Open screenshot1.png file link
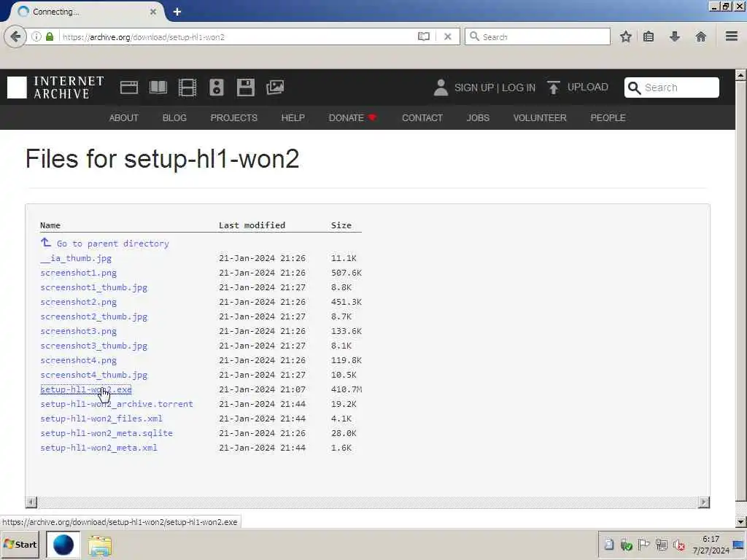The height and width of the screenshot is (560, 747). pyautogui.click(x=79, y=273)
